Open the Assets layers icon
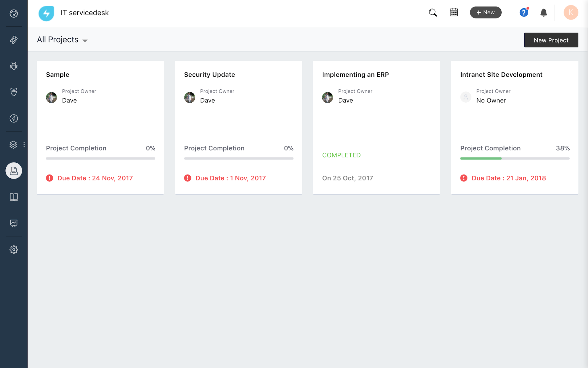 point(13,145)
